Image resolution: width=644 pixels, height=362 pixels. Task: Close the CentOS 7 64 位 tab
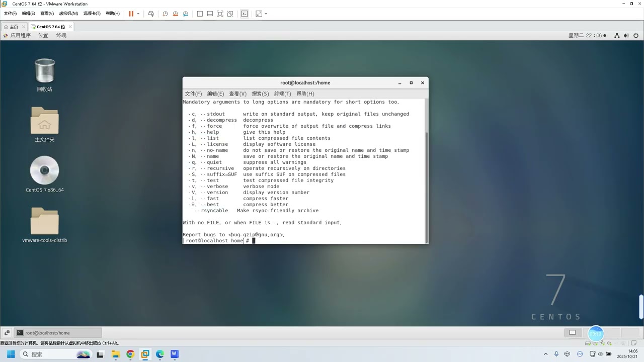(70, 27)
